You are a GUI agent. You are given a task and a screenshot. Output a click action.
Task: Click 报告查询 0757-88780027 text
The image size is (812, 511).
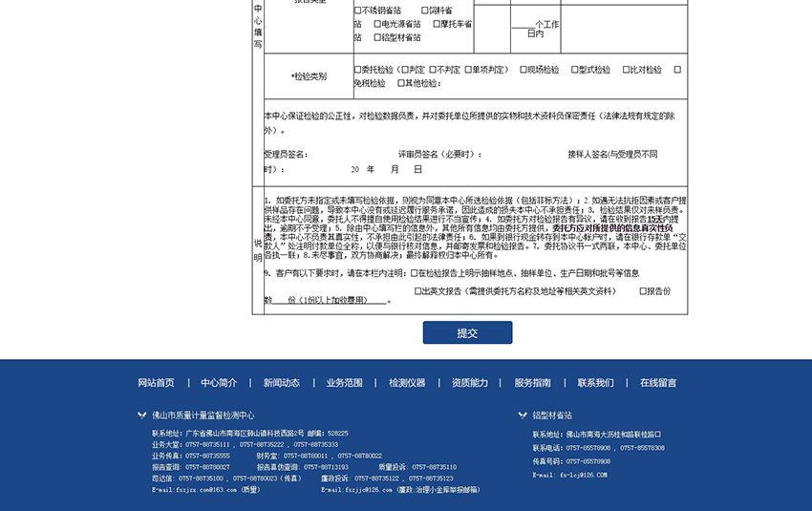pyautogui.click(x=190, y=467)
